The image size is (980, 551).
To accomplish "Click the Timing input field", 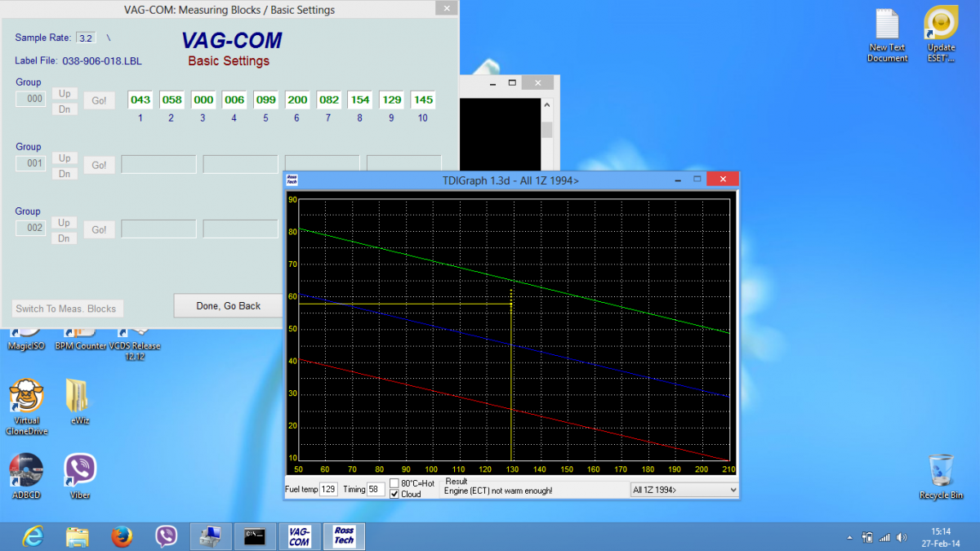I will click(x=376, y=489).
